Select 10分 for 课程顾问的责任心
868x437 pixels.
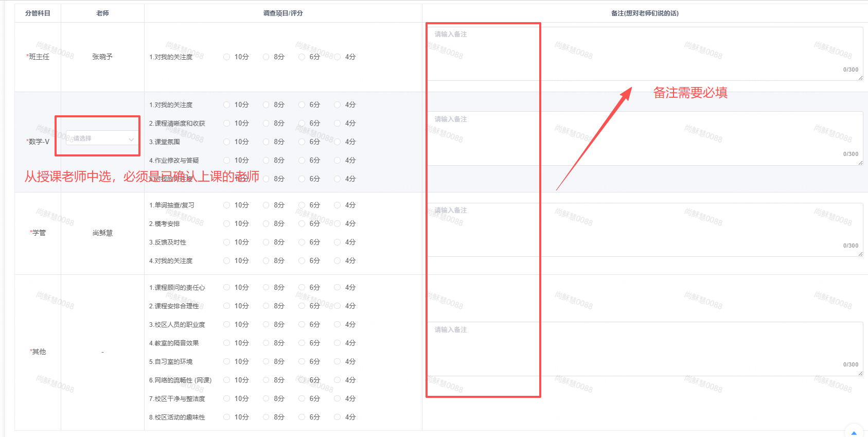coord(227,288)
